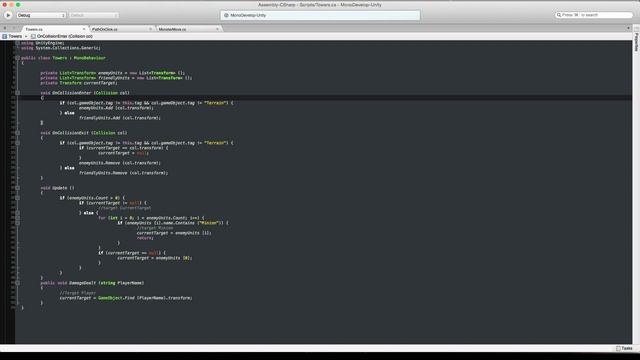Click the friendlyUnits list declaration line

(x=116, y=78)
